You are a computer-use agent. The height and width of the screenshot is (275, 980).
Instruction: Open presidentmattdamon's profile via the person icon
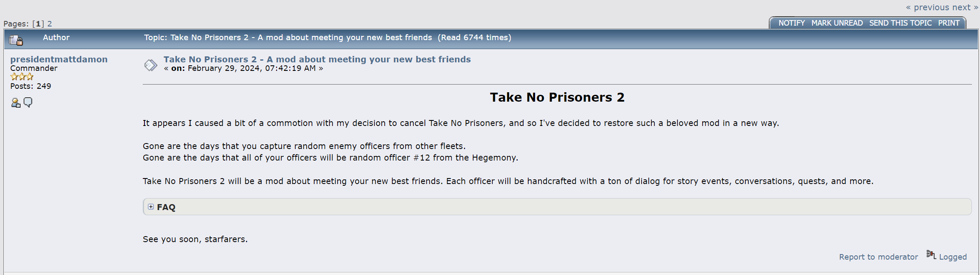pyautogui.click(x=15, y=102)
